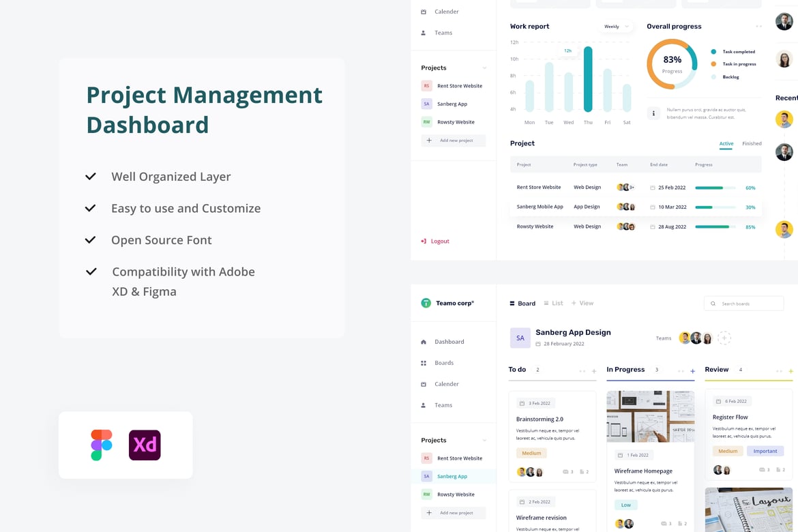Click the Tue bar in Work report chart
The width and height of the screenshot is (798, 532).
[549, 87]
